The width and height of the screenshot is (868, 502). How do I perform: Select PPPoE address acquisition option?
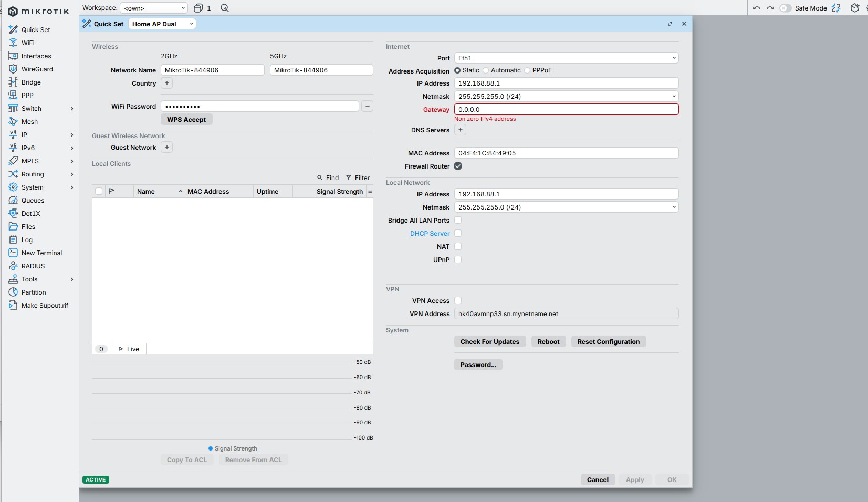pos(527,70)
